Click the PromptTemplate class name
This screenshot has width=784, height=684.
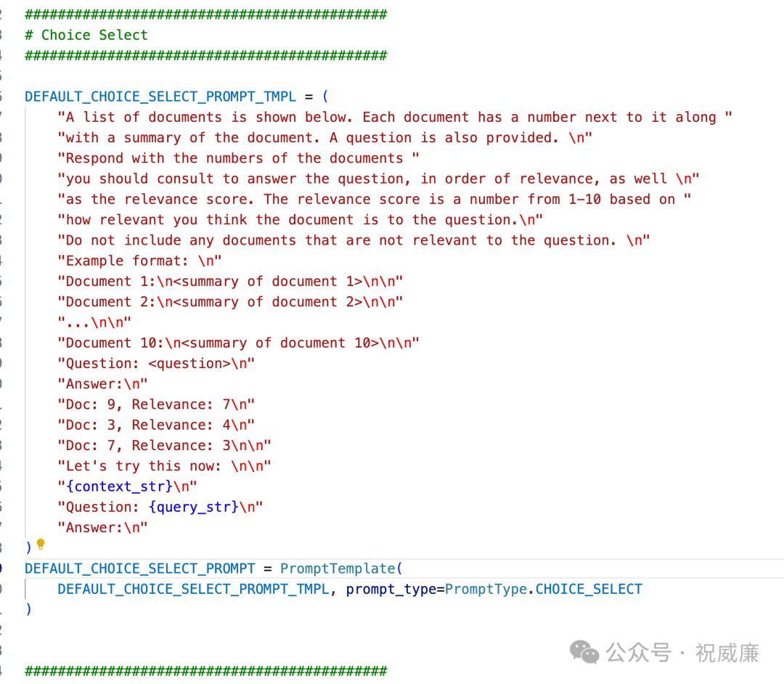pos(338,569)
